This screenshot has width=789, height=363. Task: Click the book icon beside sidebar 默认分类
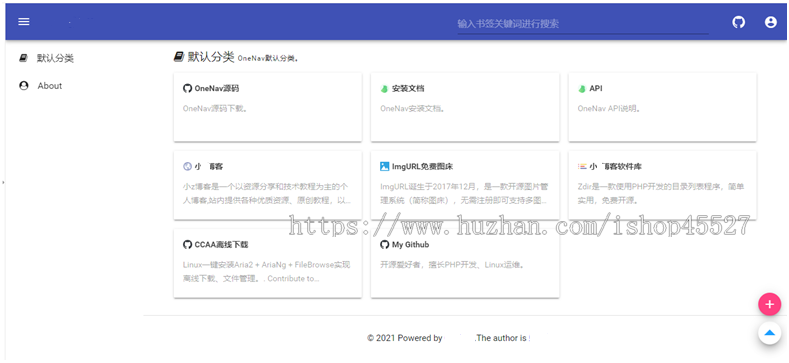coord(23,58)
